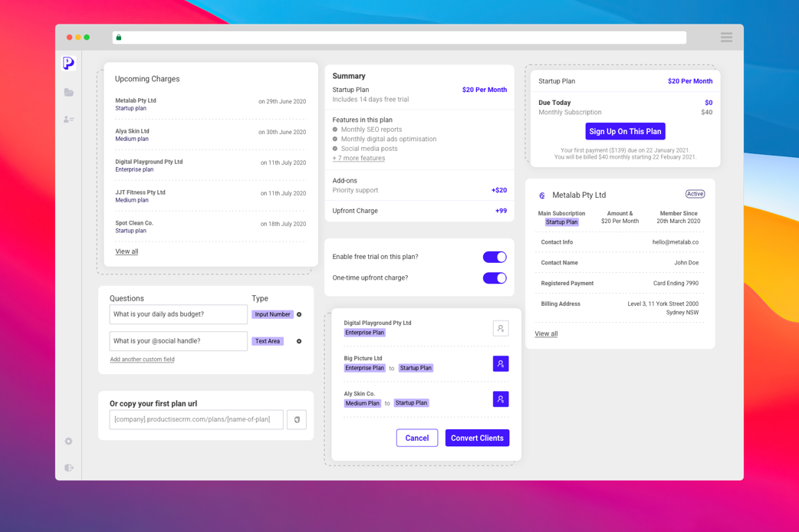Remove the daily ads budget question

pos(299,314)
